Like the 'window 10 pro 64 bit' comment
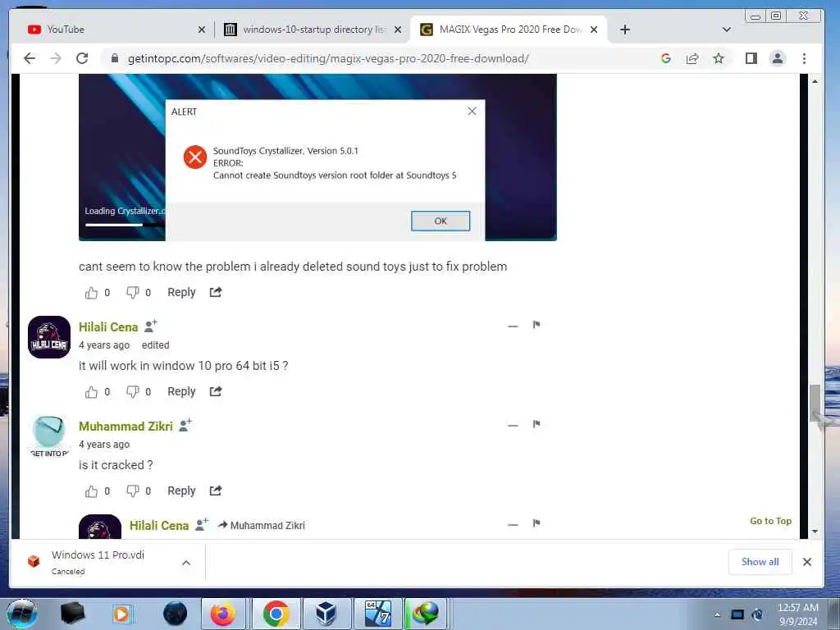 (x=92, y=392)
